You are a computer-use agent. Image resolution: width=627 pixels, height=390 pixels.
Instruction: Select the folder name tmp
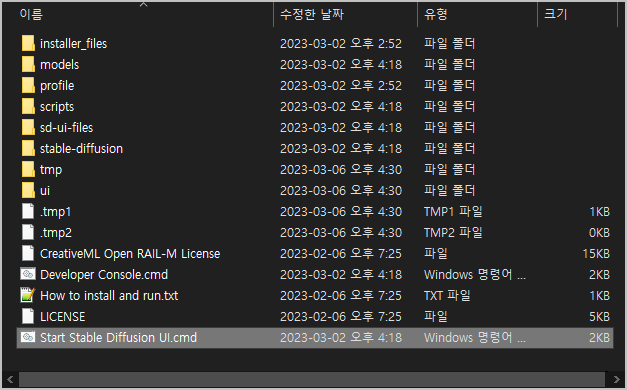(51, 170)
